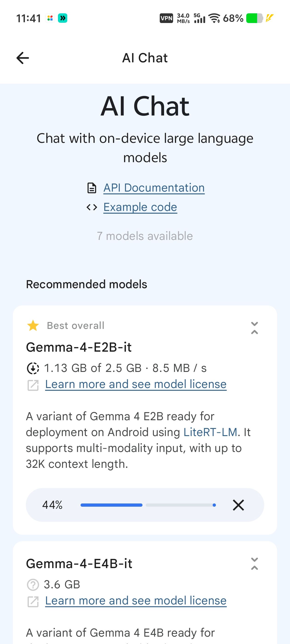Open the Example code link
The width and height of the screenshot is (290, 644).
140,207
